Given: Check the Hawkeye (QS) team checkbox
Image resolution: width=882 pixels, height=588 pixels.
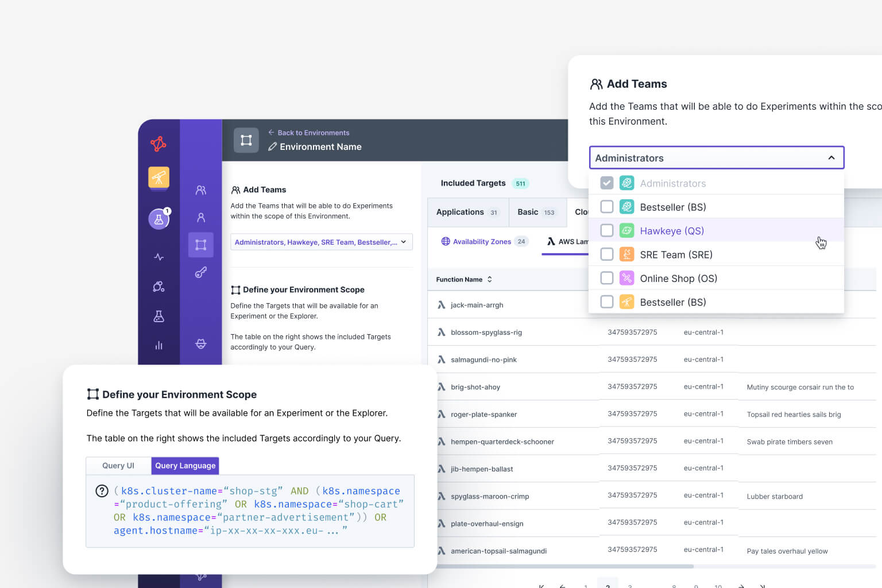Looking at the screenshot, I should coord(606,231).
